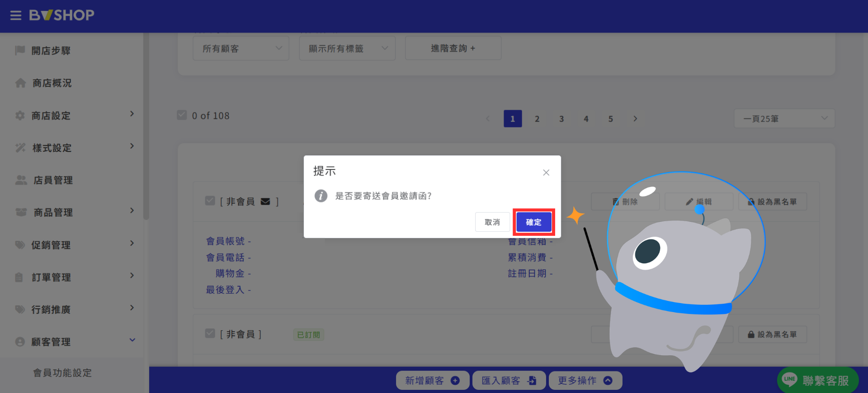Screen dimensions: 868x393
Task: Go to the next page arrow
Action: point(635,119)
